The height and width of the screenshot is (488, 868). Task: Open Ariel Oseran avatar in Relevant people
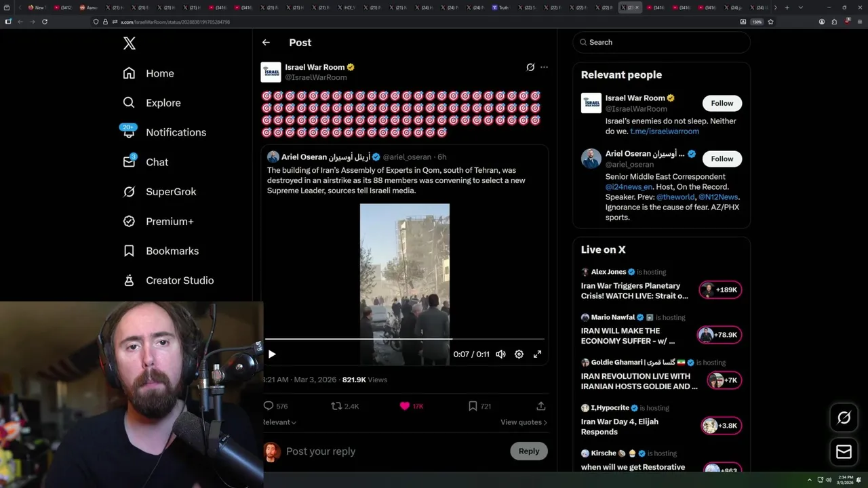click(591, 159)
